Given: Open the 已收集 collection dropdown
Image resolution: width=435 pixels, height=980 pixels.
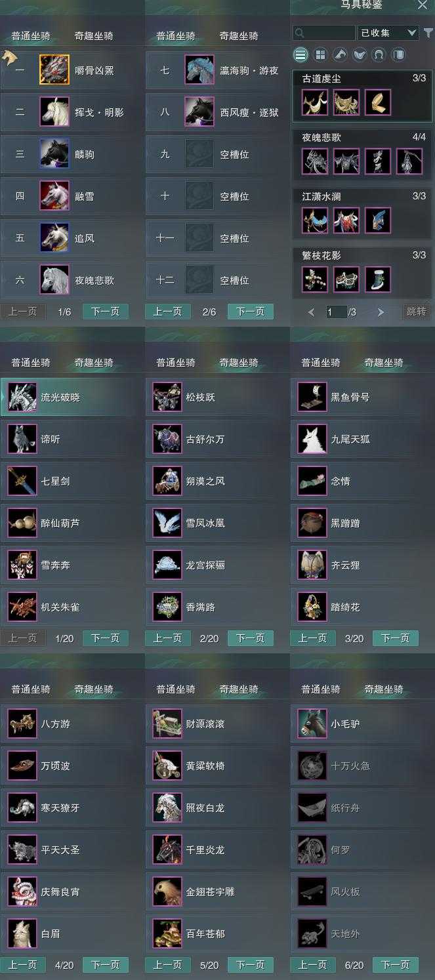Looking at the screenshot, I should 388,32.
